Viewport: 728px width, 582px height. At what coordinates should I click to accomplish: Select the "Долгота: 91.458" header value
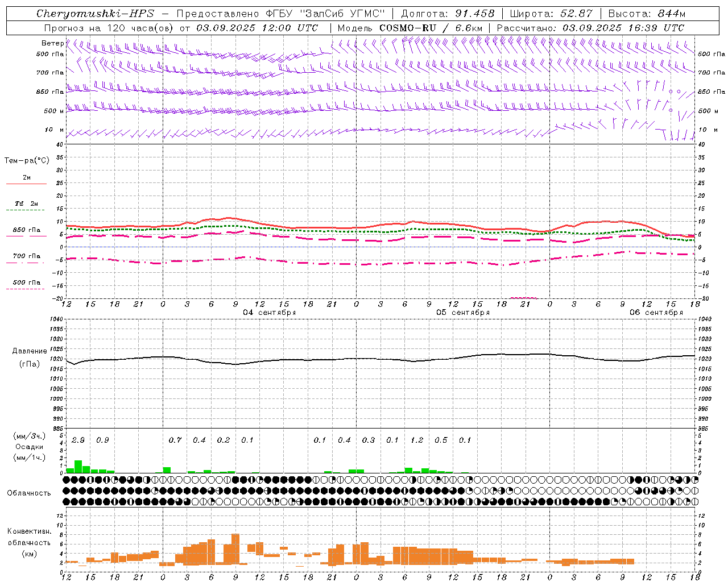coord(448,14)
